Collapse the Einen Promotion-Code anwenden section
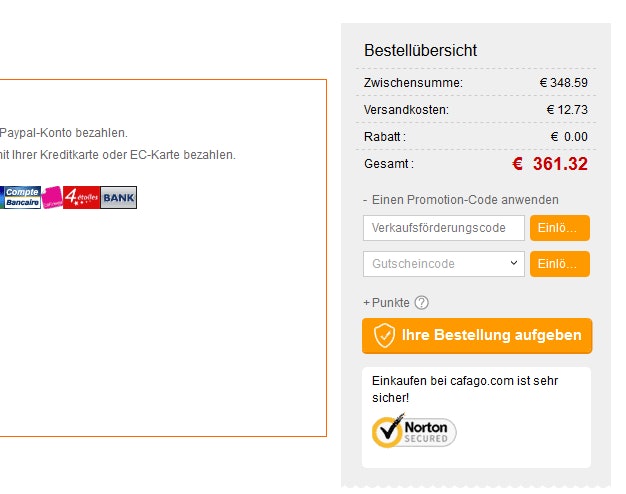This screenshot has height=494, width=626. [461, 200]
